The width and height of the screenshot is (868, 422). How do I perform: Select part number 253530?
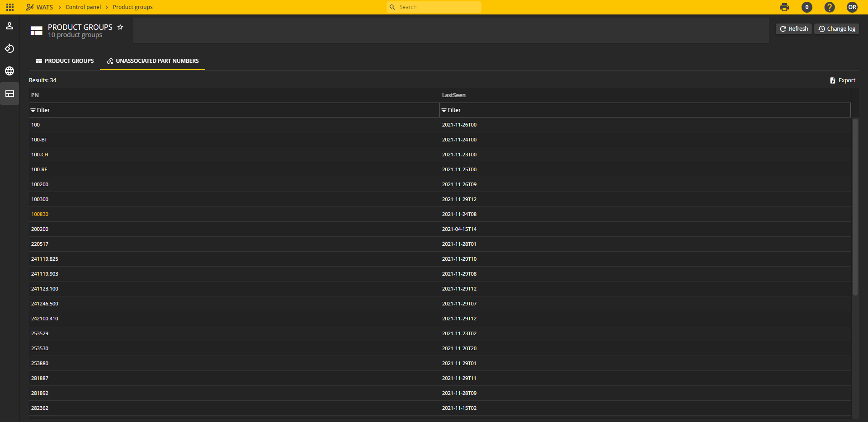(40, 349)
